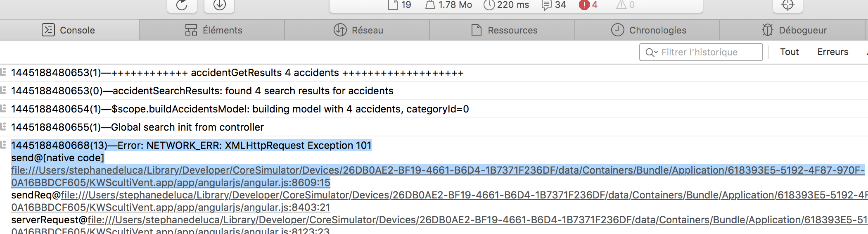Click the load time clock indicator

pyautogui.click(x=506, y=5)
